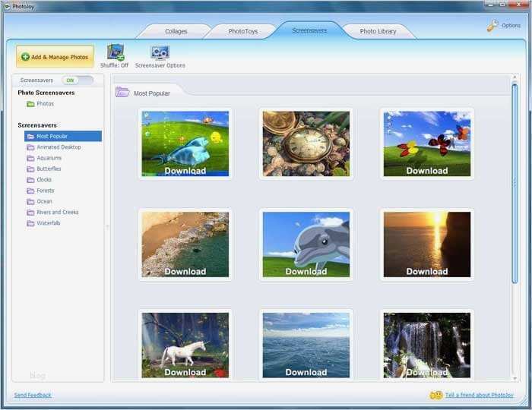Click the Aquariums folder icon
Image resolution: width=532 pixels, height=410 pixels.
[30, 158]
